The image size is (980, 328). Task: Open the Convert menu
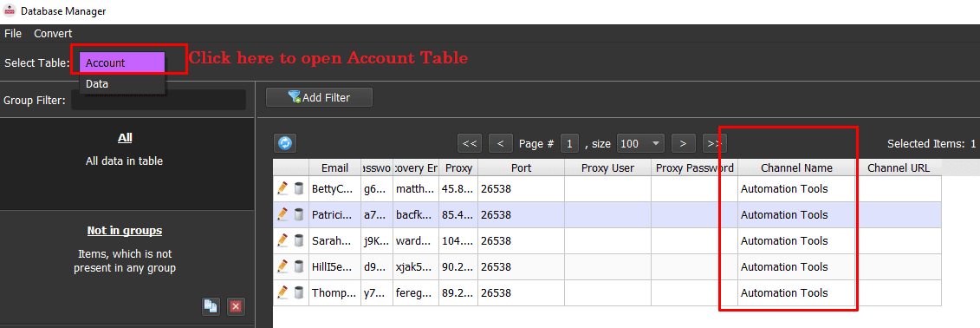click(x=53, y=33)
